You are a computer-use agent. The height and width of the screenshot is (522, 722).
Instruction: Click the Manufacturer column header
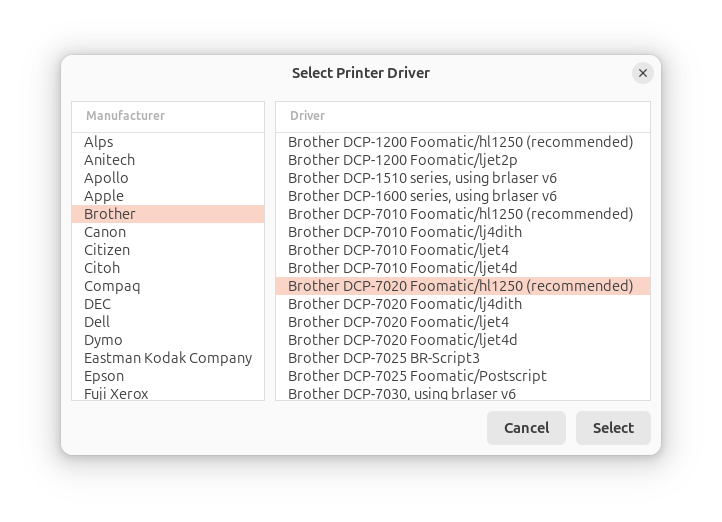coord(126,116)
